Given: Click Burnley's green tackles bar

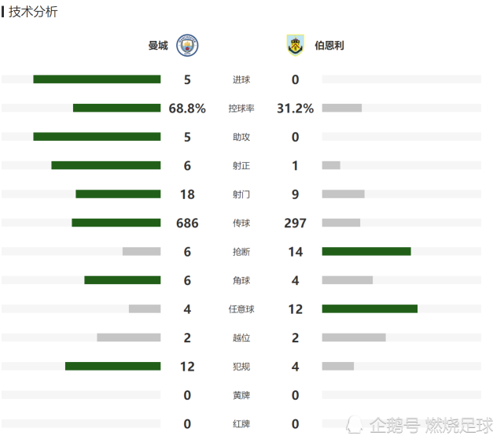Looking at the screenshot, I should tap(366, 252).
